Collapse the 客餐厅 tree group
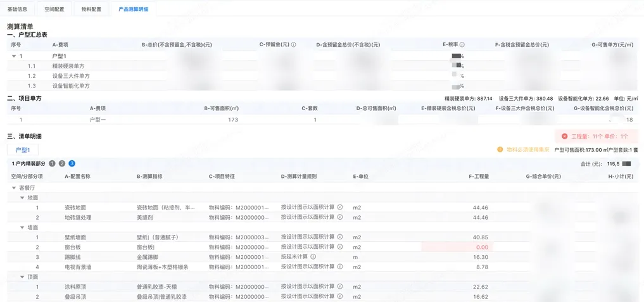The height and width of the screenshot is (302, 644). [x=14, y=187]
